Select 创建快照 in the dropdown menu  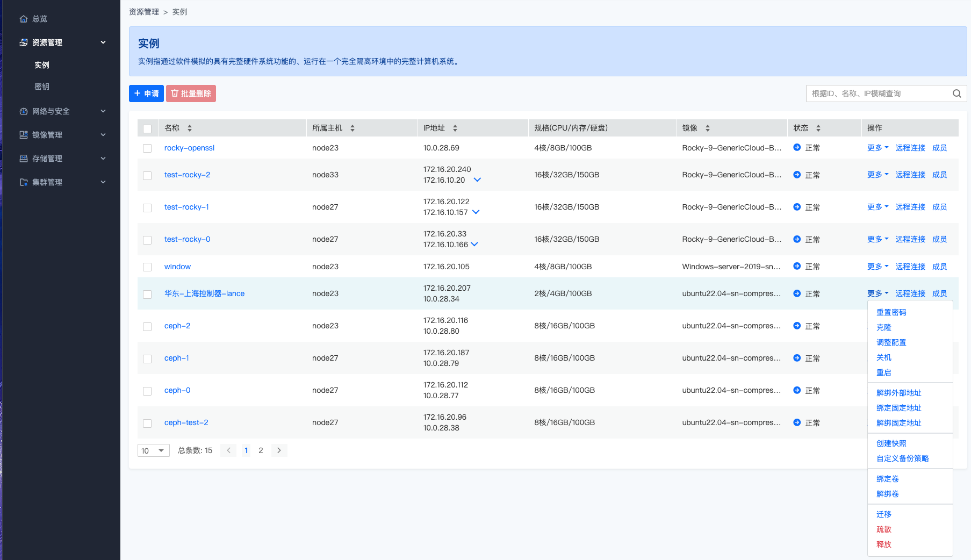click(891, 443)
